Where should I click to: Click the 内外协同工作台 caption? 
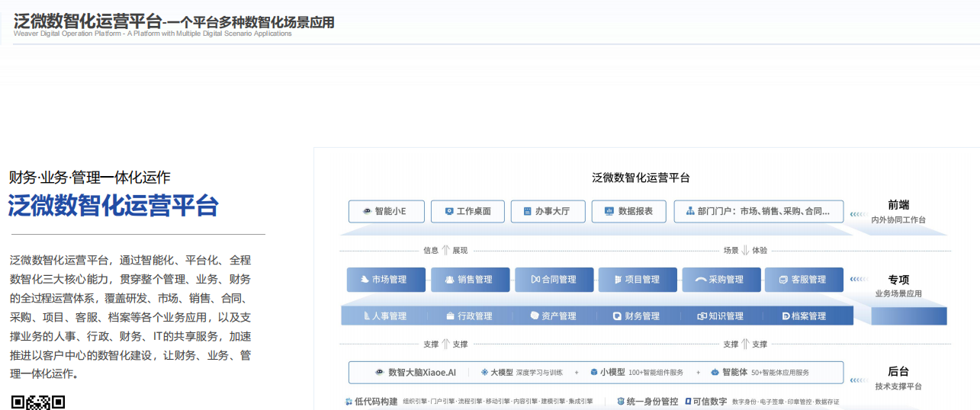[898, 219]
